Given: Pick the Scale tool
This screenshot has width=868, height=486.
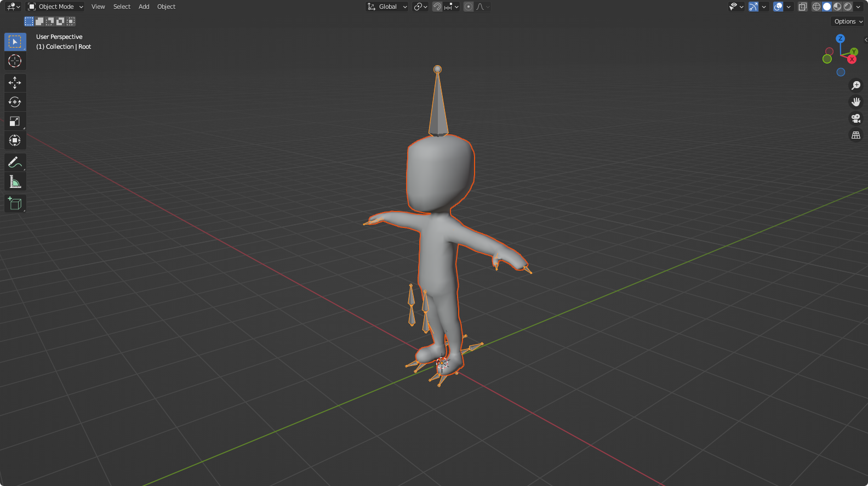Looking at the screenshot, I should click(x=15, y=121).
